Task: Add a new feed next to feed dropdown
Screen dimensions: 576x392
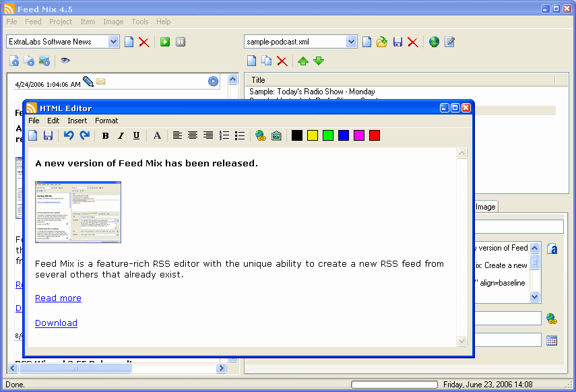Action: [x=129, y=42]
